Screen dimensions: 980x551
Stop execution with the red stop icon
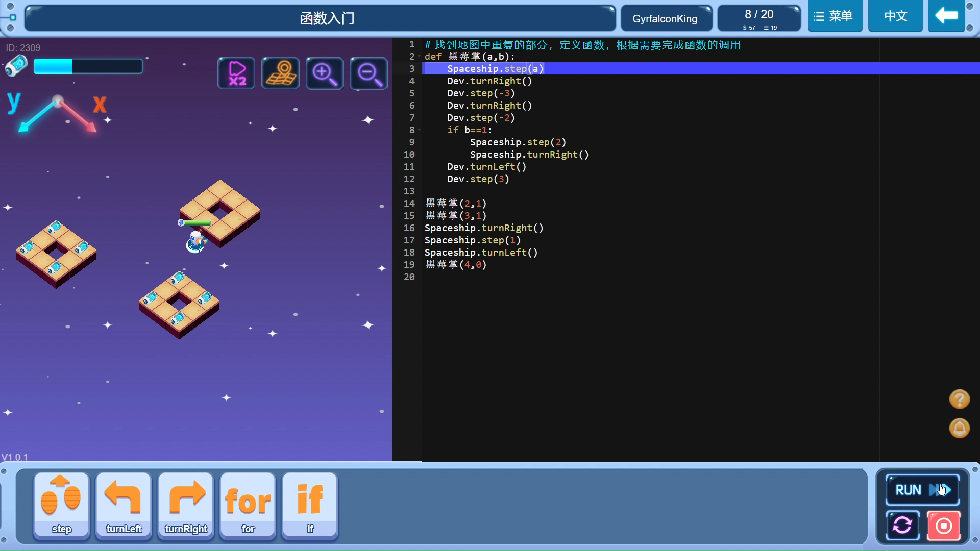point(944,525)
